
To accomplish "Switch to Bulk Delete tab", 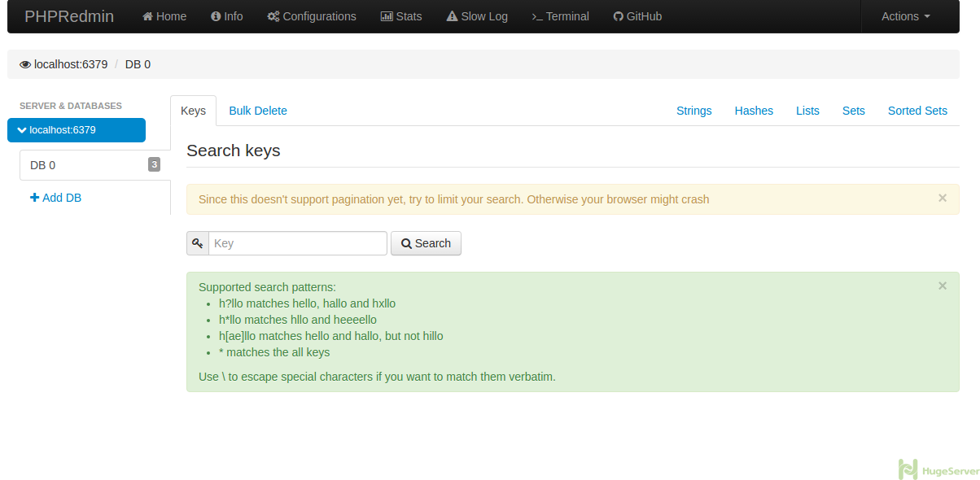I will pyautogui.click(x=258, y=111).
